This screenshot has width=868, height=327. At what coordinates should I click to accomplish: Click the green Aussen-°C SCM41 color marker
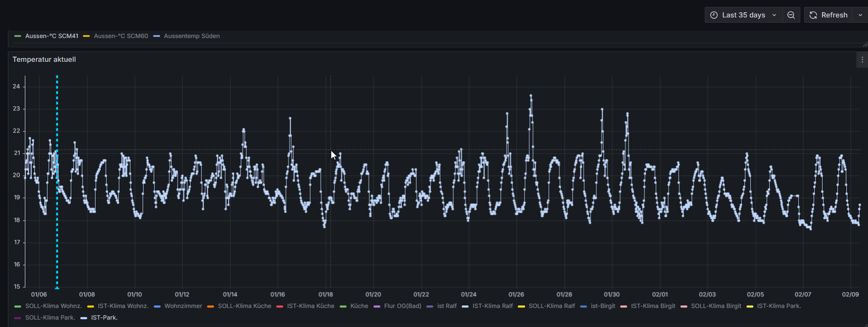18,36
